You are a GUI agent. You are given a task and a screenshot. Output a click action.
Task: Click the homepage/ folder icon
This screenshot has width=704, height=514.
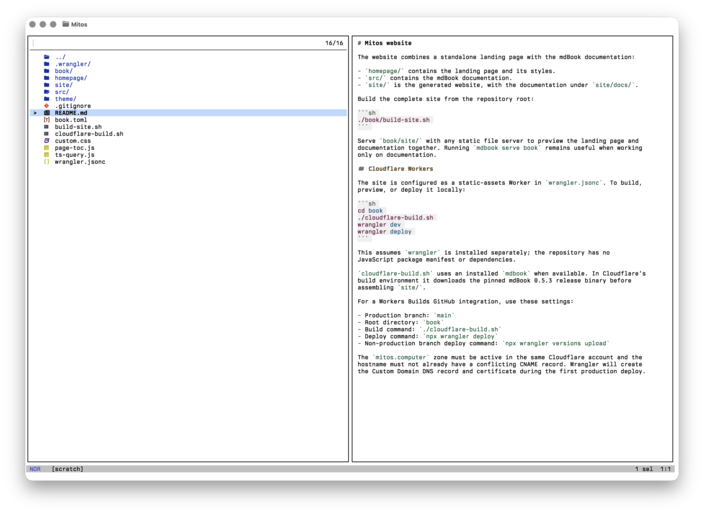pos(47,78)
